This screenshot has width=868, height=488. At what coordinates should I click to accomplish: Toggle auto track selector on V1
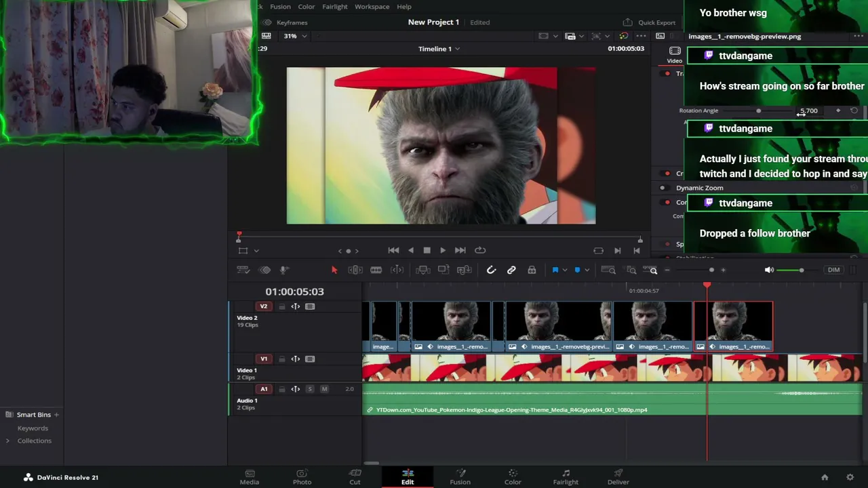[x=296, y=359]
